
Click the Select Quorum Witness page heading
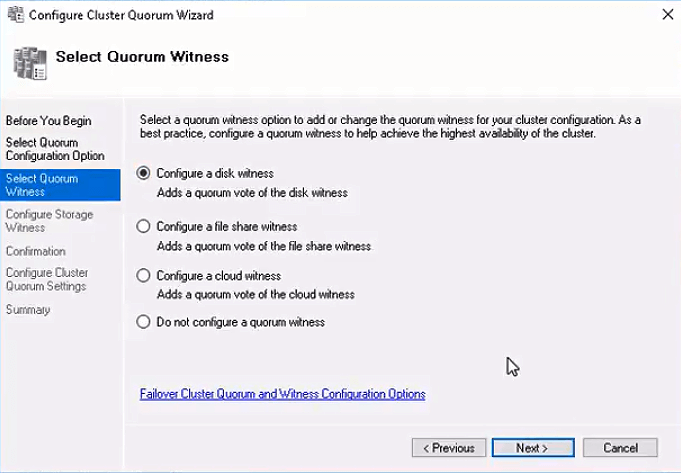click(x=142, y=57)
